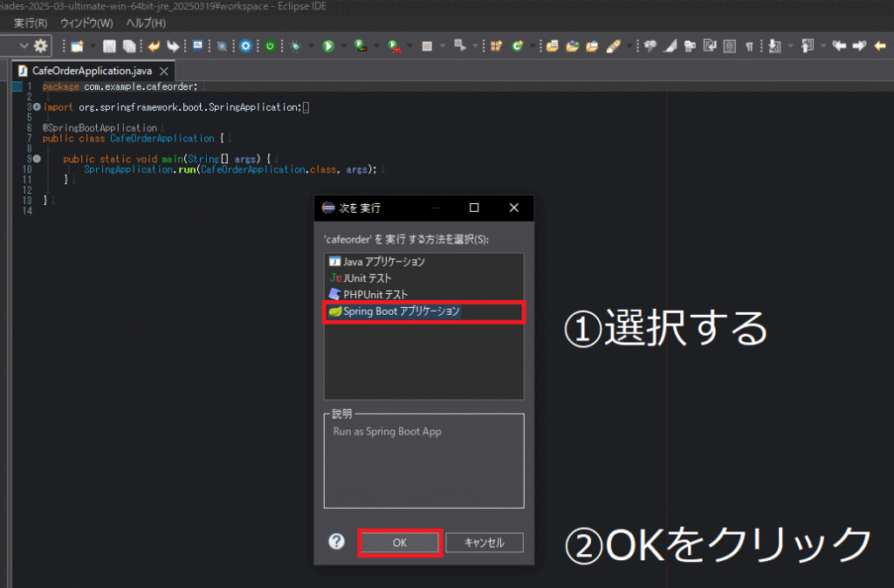Click the green Run play icon

click(x=328, y=46)
